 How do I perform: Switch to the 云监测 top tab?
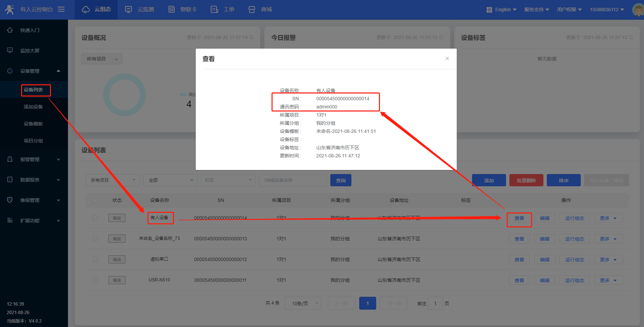point(140,10)
